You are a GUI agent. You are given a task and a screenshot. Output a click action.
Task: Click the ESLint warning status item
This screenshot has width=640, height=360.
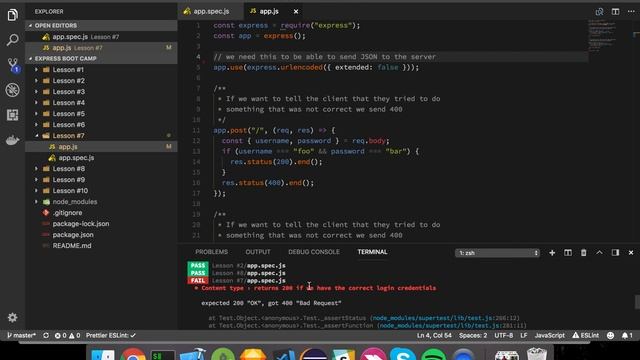585,335
